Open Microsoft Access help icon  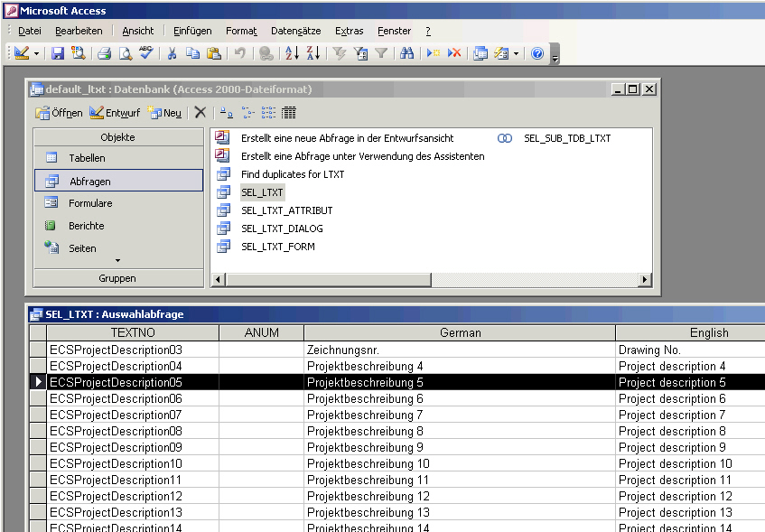pyautogui.click(x=537, y=52)
